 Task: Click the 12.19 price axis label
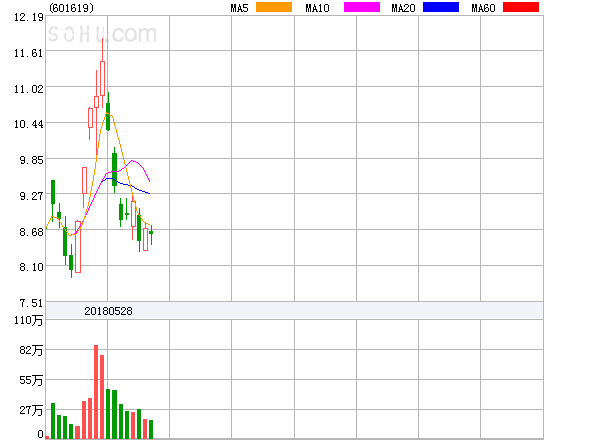29,17
